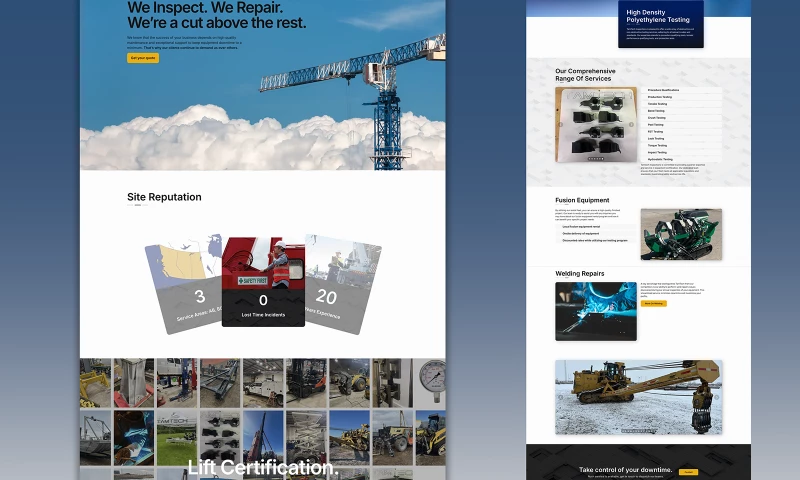The height and width of the screenshot is (480, 800).
Task: Show previous photo in pipelayer carousel
Action: (561, 397)
